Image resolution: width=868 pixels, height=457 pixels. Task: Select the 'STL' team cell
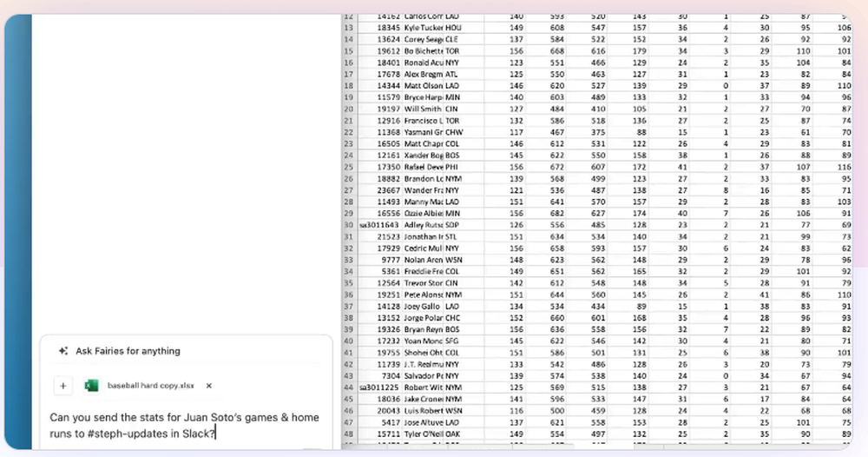464,236
